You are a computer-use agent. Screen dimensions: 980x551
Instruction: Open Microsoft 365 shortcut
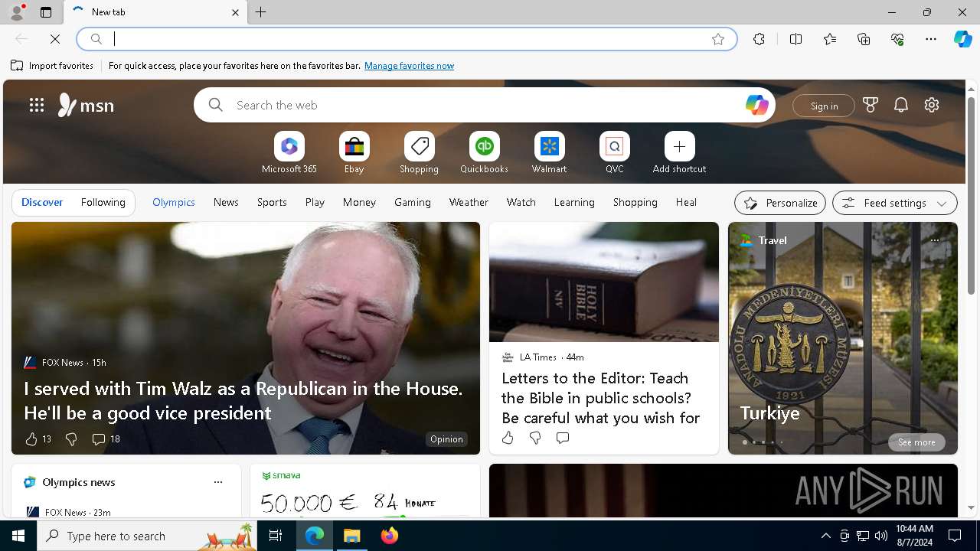(289, 153)
